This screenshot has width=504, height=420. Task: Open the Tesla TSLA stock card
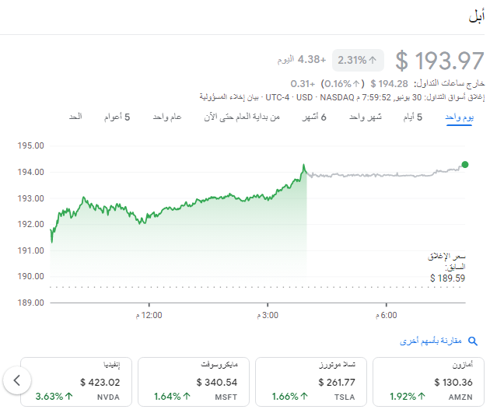[311, 381]
